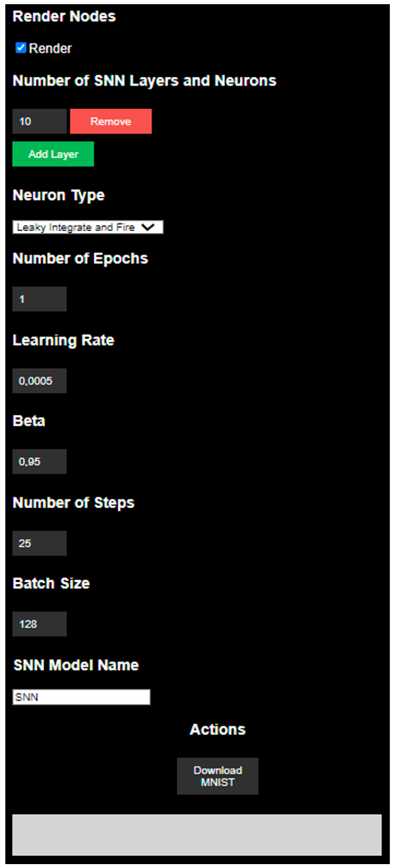
Task: Toggle the Render checkbox
Action: [21, 48]
